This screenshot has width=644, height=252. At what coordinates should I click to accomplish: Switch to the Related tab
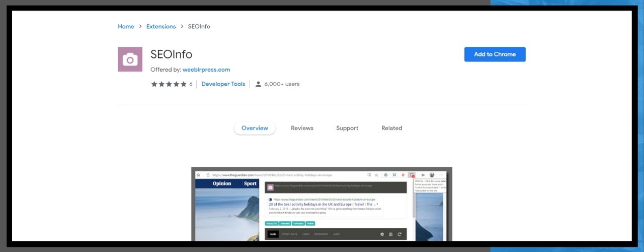[x=391, y=128]
